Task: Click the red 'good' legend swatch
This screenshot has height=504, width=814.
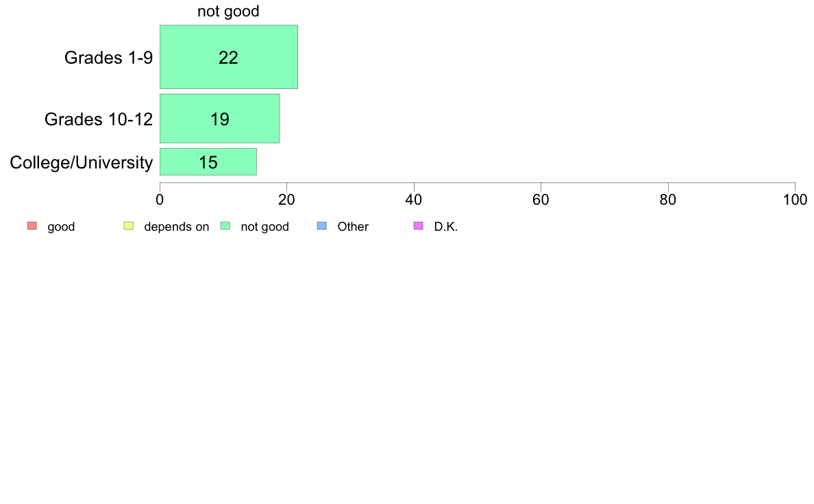Action: 32,226
